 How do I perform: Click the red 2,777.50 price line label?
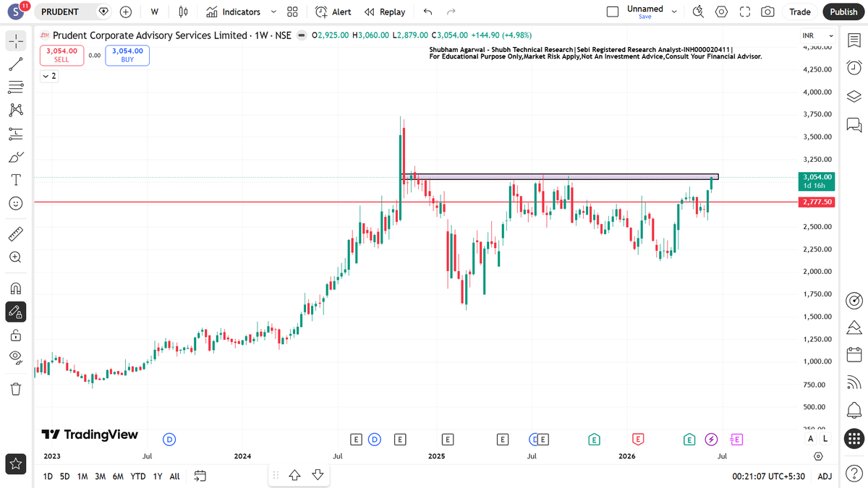pyautogui.click(x=817, y=202)
